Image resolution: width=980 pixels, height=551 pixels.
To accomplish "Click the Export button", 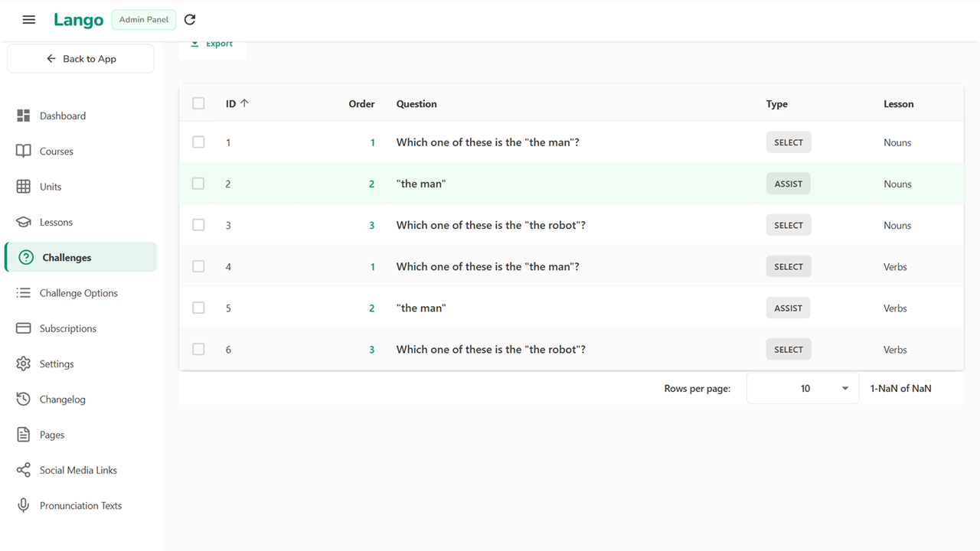I will pyautogui.click(x=213, y=44).
